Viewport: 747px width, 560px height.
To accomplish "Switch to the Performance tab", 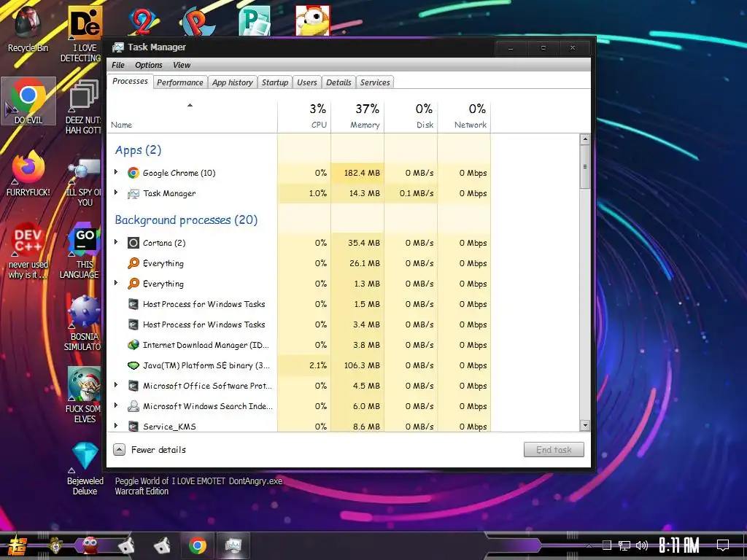I will pyautogui.click(x=180, y=82).
